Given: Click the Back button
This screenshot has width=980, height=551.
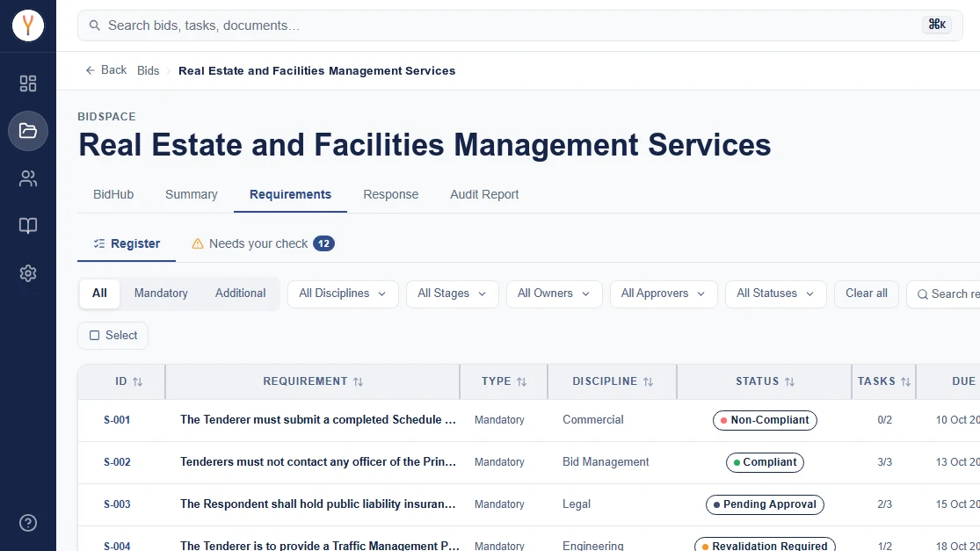Looking at the screenshot, I should tap(105, 70).
